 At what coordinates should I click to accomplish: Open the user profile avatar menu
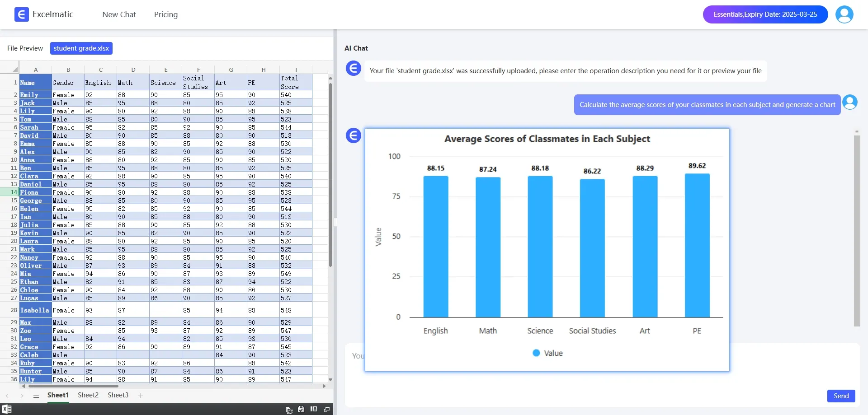(x=844, y=14)
